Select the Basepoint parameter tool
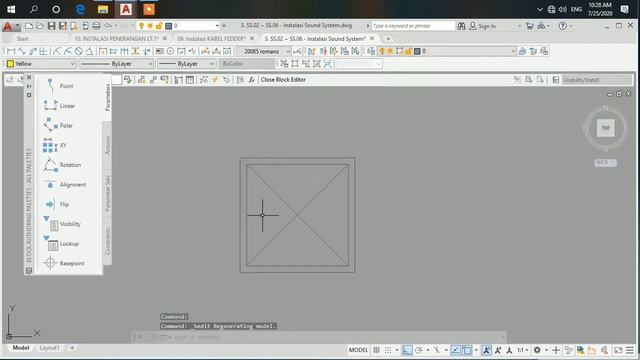The width and height of the screenshot is (640, 360). pyautogui.click(x=64, y=263)
